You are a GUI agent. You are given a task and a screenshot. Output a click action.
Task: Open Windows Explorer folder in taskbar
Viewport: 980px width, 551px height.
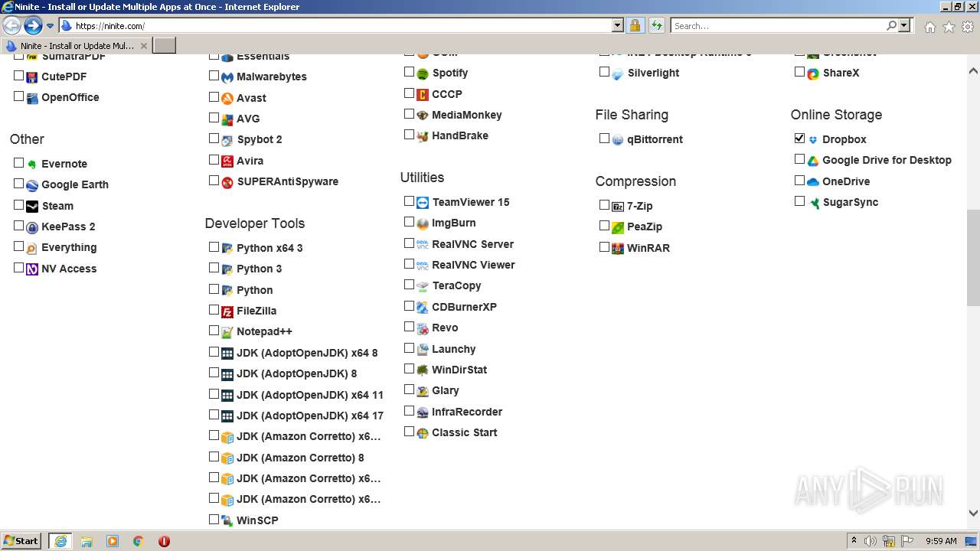click(x=87, y=541)
